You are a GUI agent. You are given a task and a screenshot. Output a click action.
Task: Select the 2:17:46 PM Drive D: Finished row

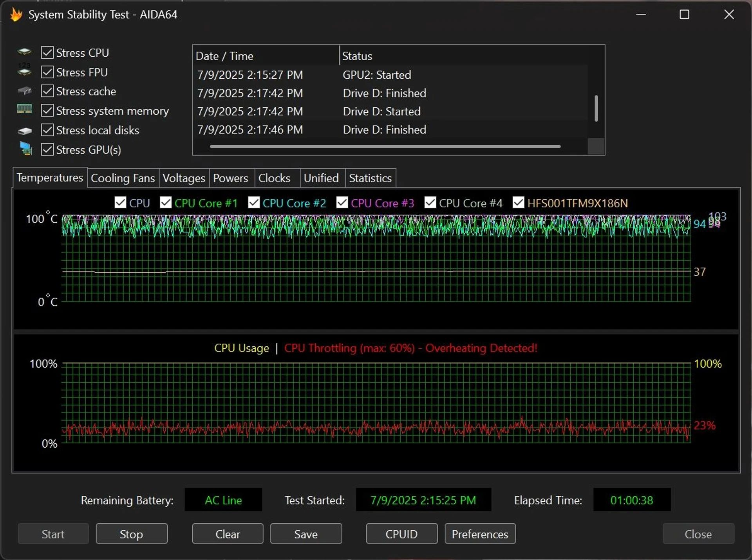click(390, 130)
